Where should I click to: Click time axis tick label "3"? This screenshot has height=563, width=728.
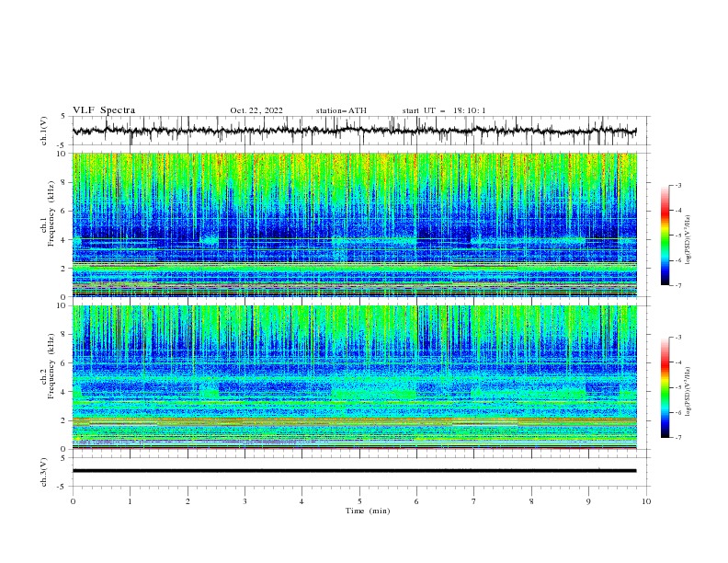[x=245, y=501]
